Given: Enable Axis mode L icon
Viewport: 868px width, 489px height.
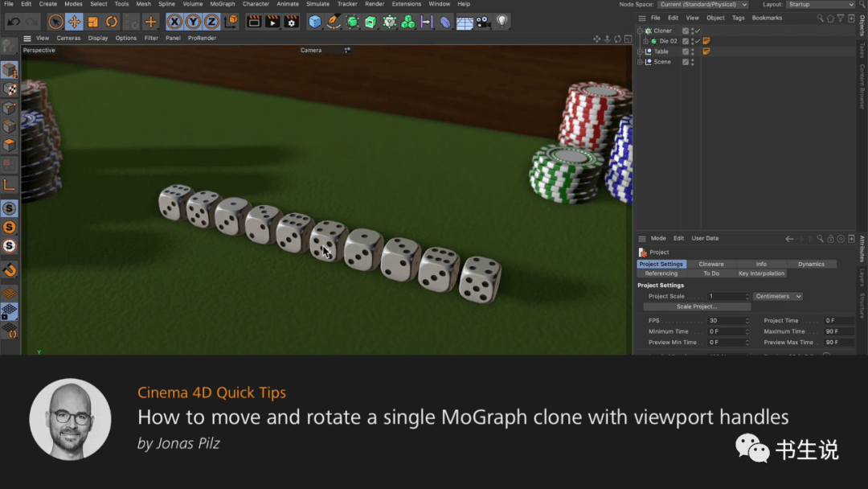Looking at the screenshot, I should click(x=10, y=184).
